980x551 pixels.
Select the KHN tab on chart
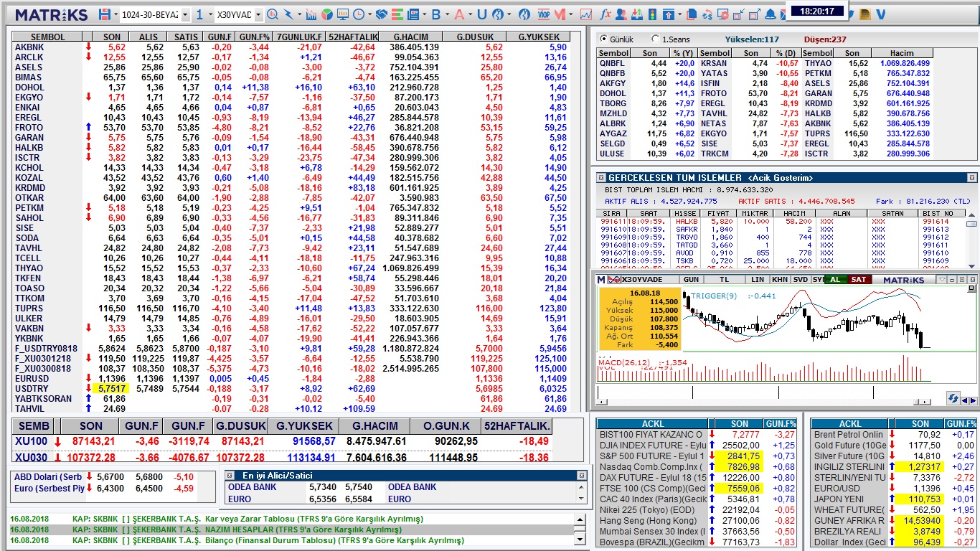(780, 280)
